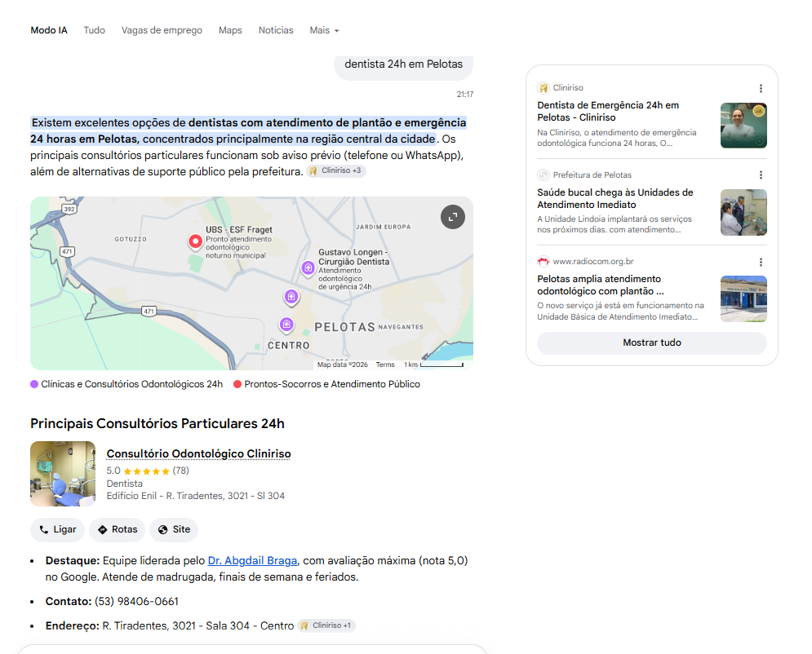
Task: Click the purple Clínicas e Consultórios legend dot
Action: pyautogui.click(x=34, y=384)
